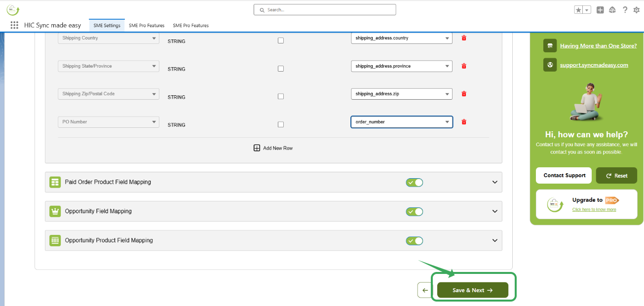
Task: Click into the top Search field
Action: coord(325,10)
